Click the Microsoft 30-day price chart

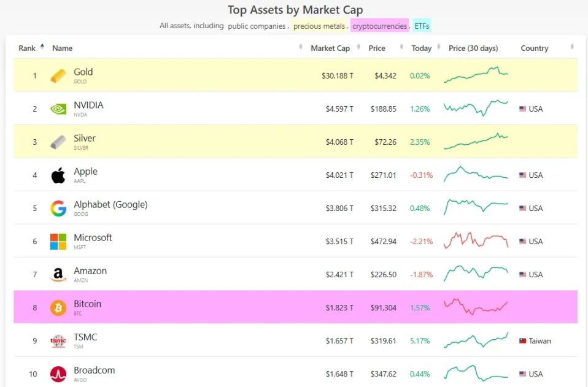(x=476, y=240)
